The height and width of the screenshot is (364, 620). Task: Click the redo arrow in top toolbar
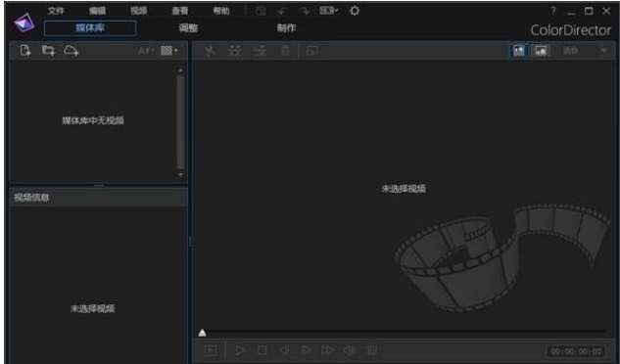[x=305, y=11]
